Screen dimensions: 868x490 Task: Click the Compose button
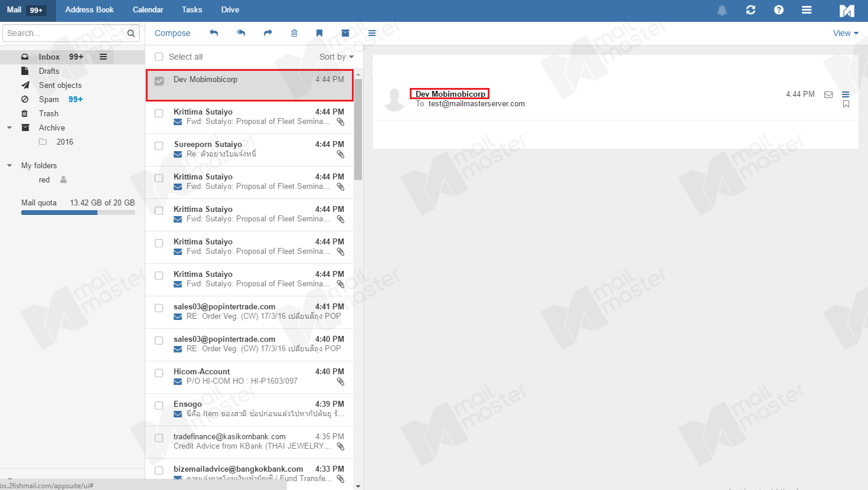tap(172, 33)
